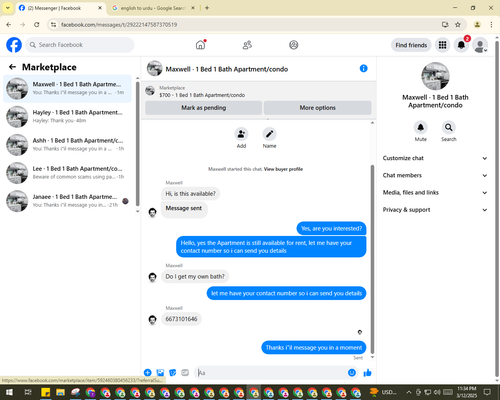500x400 pixels.
Task: Open the notifications bell icon
Action: tap(461, 45)
